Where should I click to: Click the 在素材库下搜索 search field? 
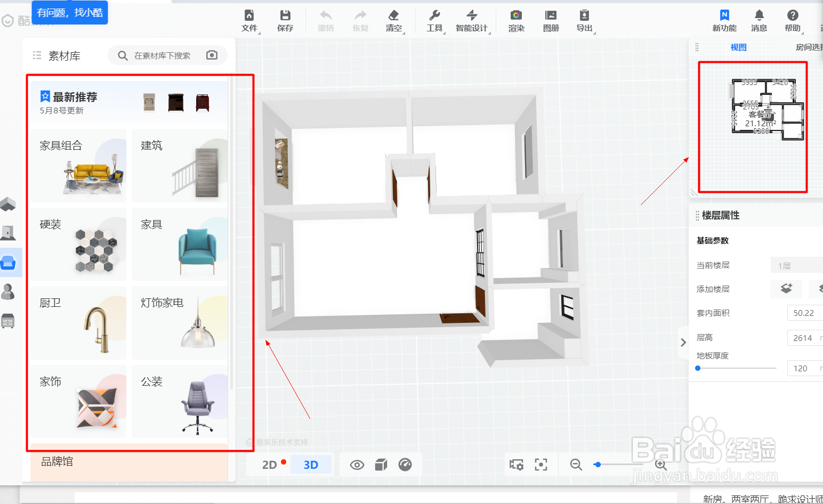[162, 55]
